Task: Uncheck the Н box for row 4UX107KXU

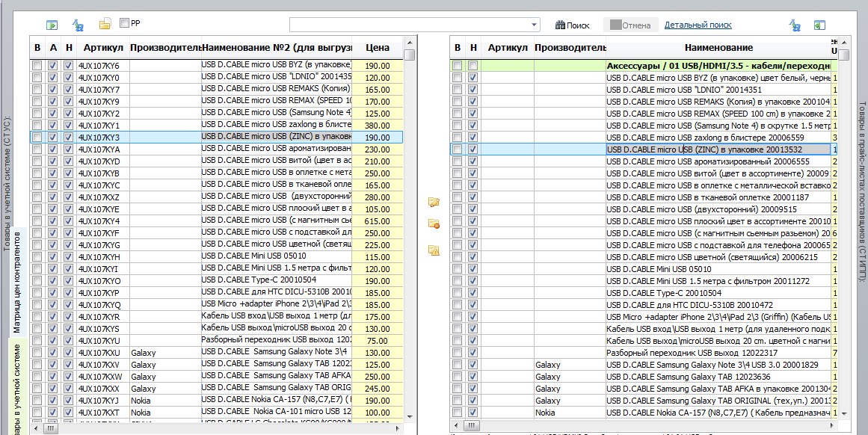Action: (x=68, y=353)
